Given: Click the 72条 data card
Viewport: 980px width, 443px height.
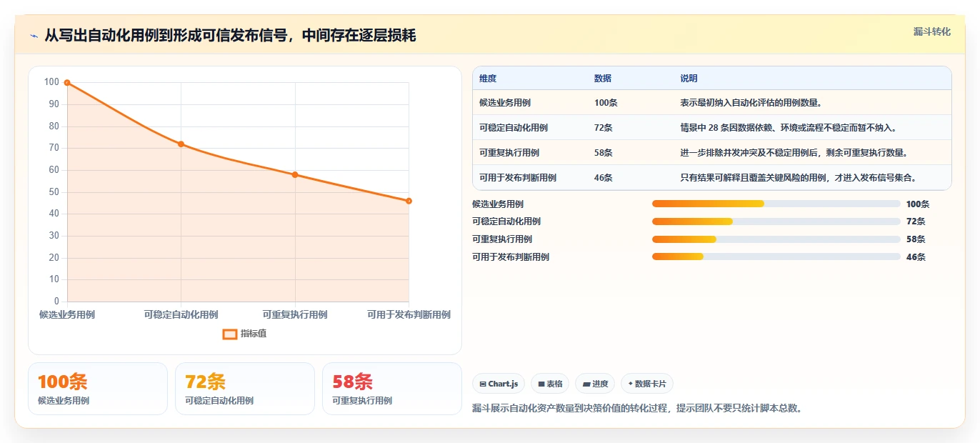Looking at the screenshot, I should (x=245, y=389).
